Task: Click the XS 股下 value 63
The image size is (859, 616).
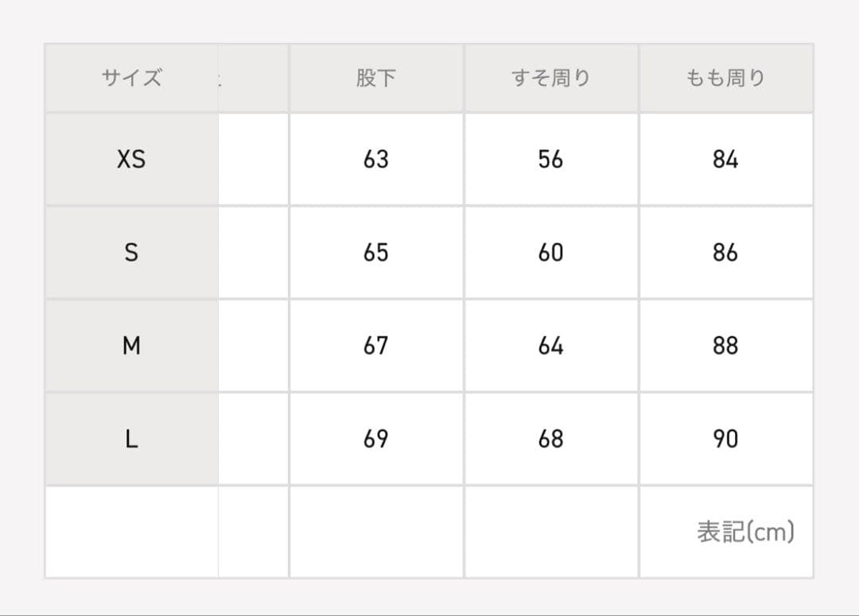Action: (375, 159)
